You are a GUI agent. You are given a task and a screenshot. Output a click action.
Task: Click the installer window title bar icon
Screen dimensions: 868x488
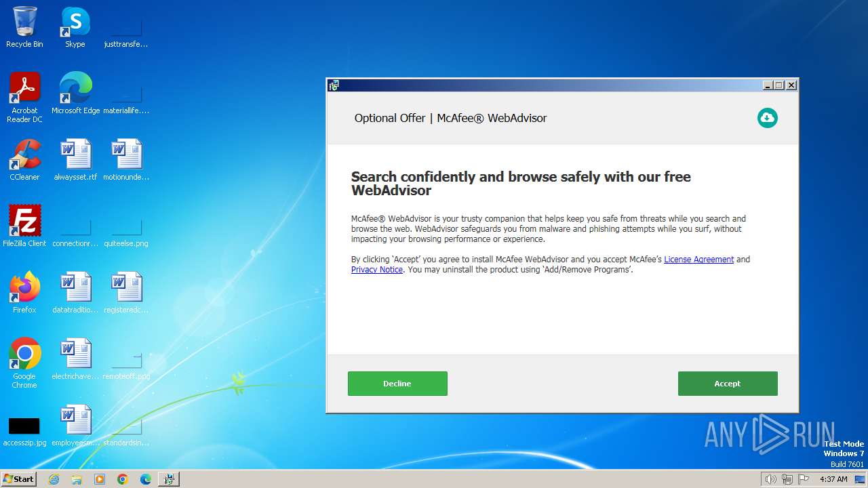click(x=334, y=85)
